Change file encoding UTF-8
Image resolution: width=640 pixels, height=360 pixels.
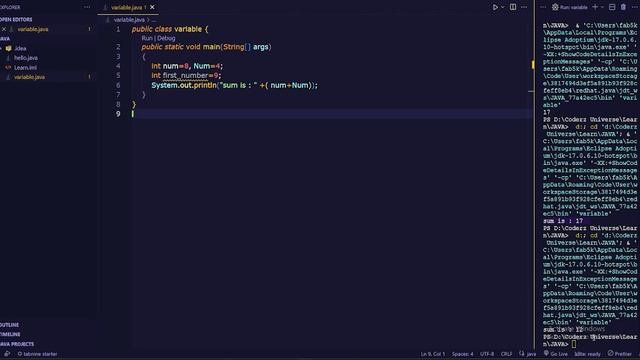(x=487, y=354)
